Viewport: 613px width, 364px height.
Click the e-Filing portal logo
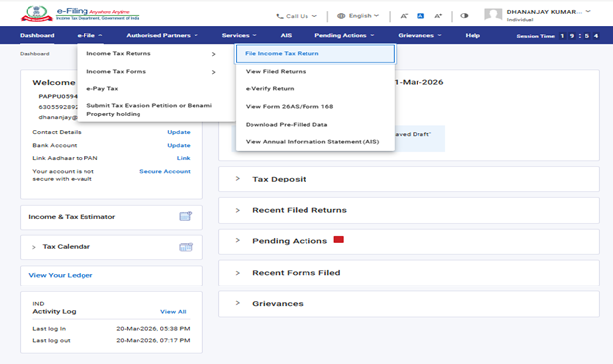pos(81,14)
